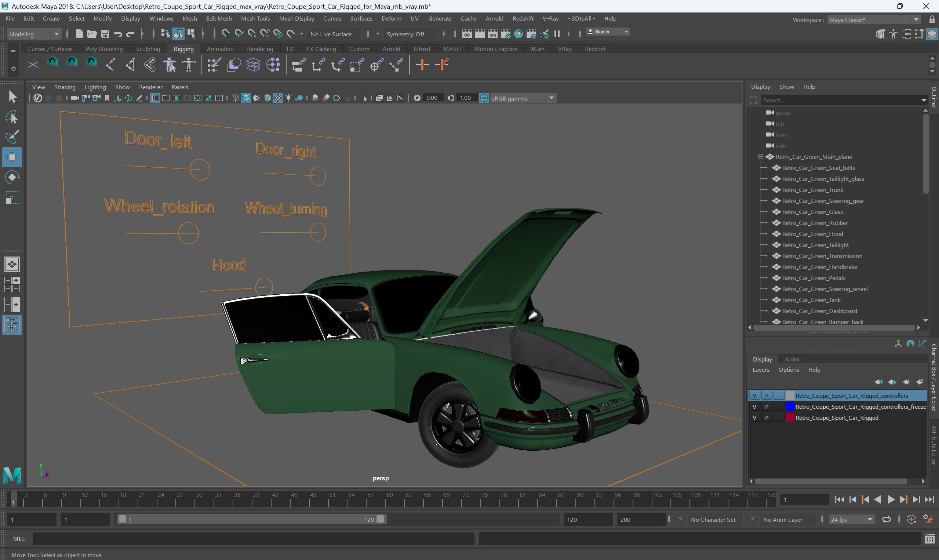This screenshot has width=939, height=560.
Task: Toggle visibility V of Retro_Coupe_Sport_Car_Rigged layer
Action: pos(754,418)
